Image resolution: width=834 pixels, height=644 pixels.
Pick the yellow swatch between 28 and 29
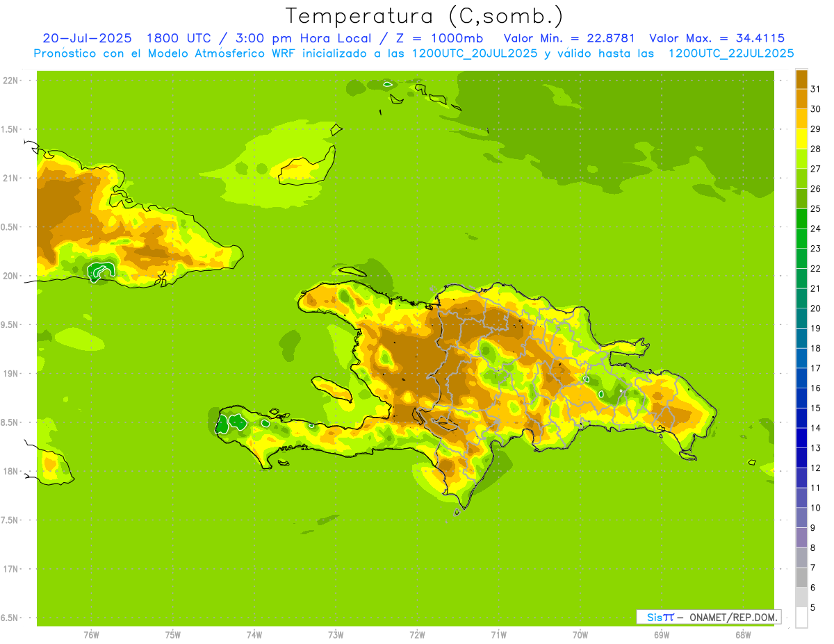pos(801,139)
